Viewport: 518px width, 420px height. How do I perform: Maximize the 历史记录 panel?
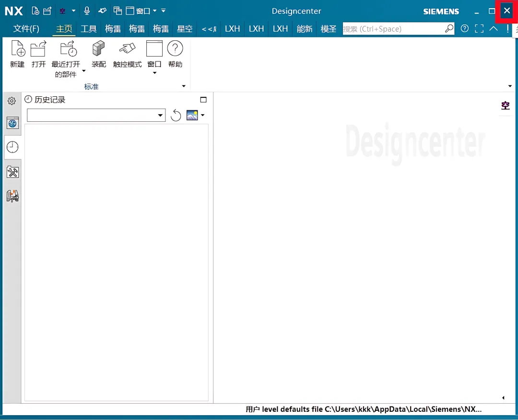[203, 100]
